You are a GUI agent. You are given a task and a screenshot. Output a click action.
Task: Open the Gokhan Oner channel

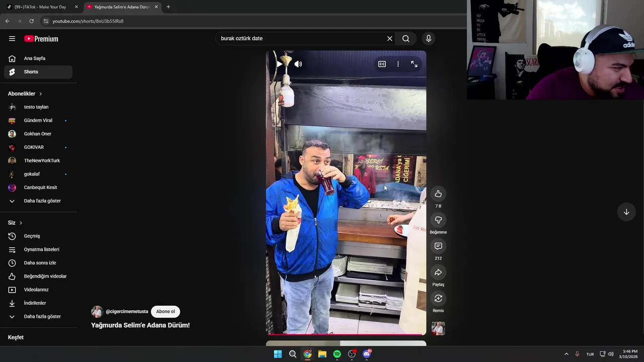(38, 134)
